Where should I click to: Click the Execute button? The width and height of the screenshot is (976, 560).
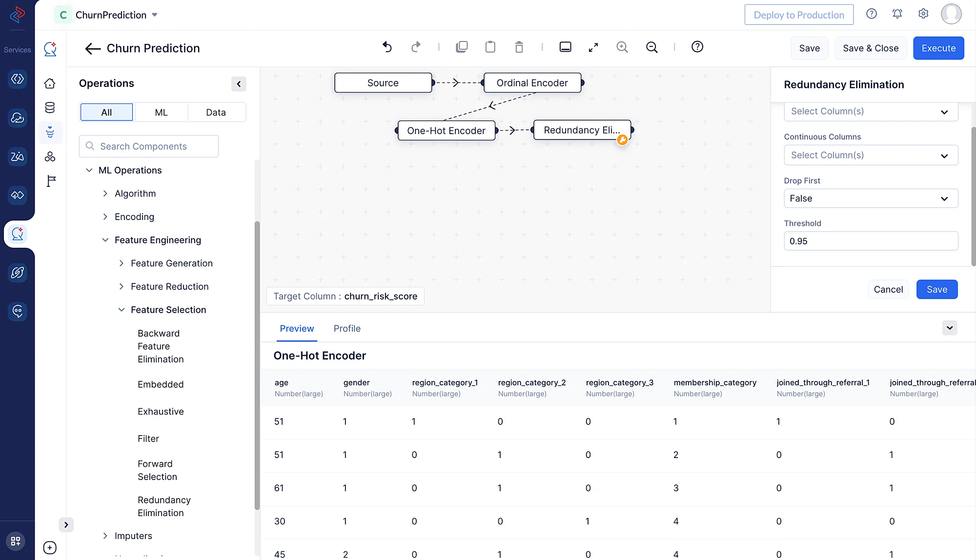point(938,48)
